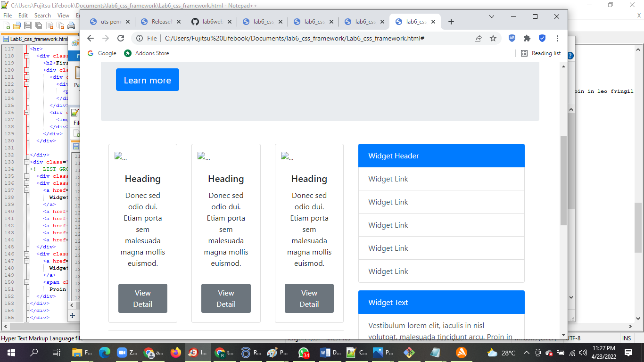Launch Firefox from the taskbar
This screenshot has width=644, height=362.
click(x=176, y=352)
